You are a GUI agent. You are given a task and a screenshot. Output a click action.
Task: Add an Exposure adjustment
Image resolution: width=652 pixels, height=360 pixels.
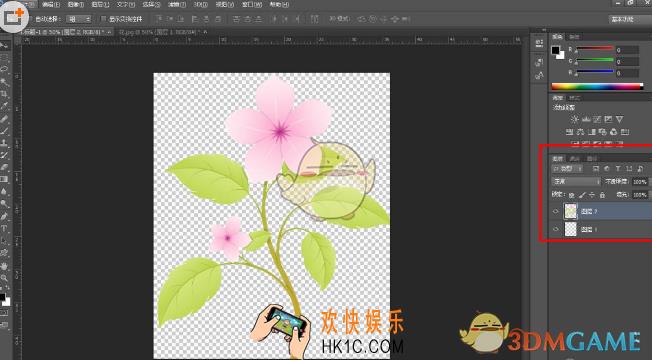coord(608,119)
